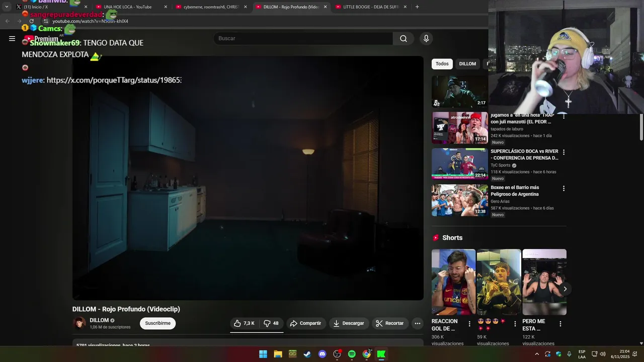This screenshot has height=362, width=644.
Task: Open 'Boxee en el Barrio más Peligroso' title
Action: 515,191
